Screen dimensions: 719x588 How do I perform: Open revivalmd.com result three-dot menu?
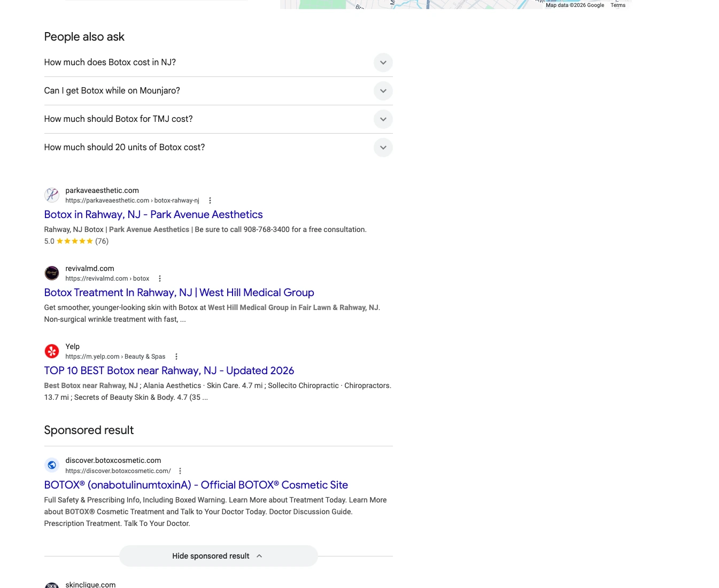(160, 278)
